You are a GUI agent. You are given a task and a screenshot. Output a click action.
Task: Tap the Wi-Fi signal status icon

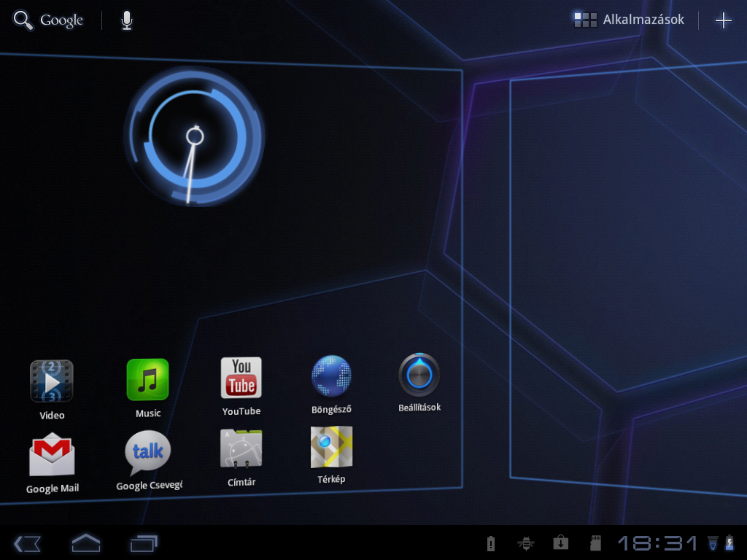click(x=713, y=542)
